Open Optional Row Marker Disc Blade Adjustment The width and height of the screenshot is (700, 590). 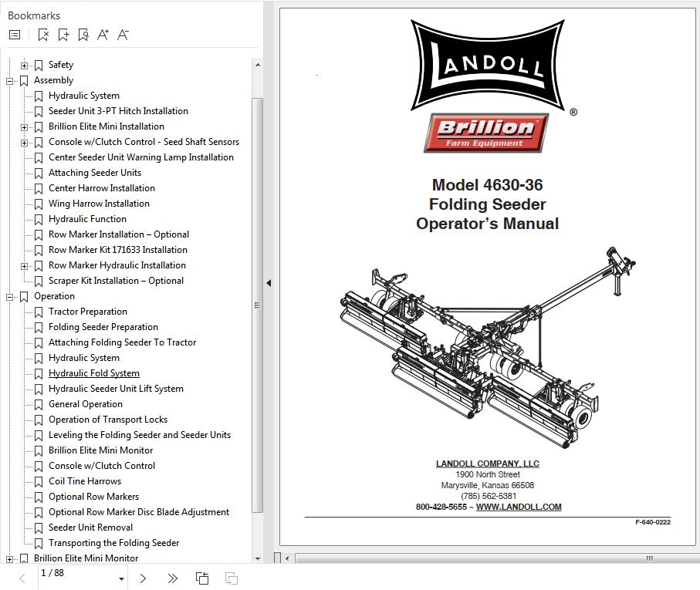[x=139, y=512]
